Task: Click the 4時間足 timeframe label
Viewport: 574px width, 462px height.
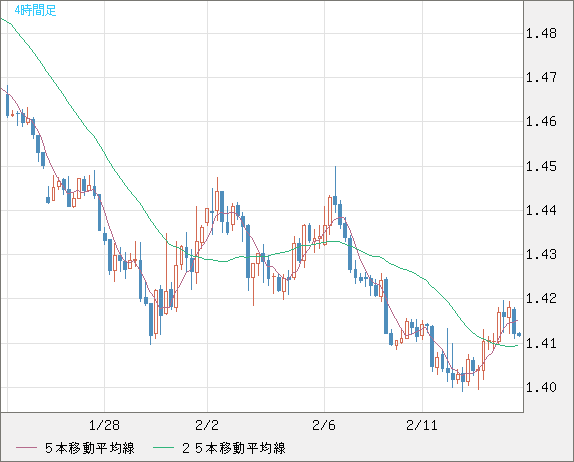Action: click(x=36, y=10)
